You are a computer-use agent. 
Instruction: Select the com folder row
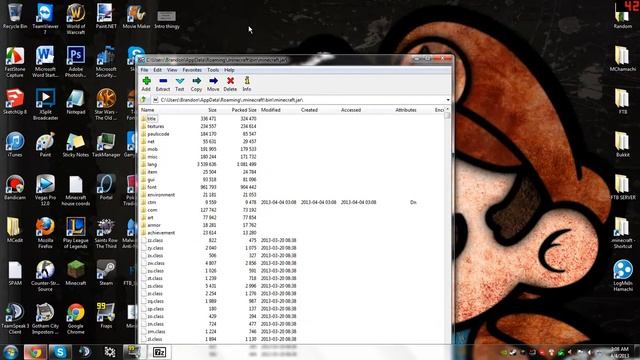coord(292,210)
